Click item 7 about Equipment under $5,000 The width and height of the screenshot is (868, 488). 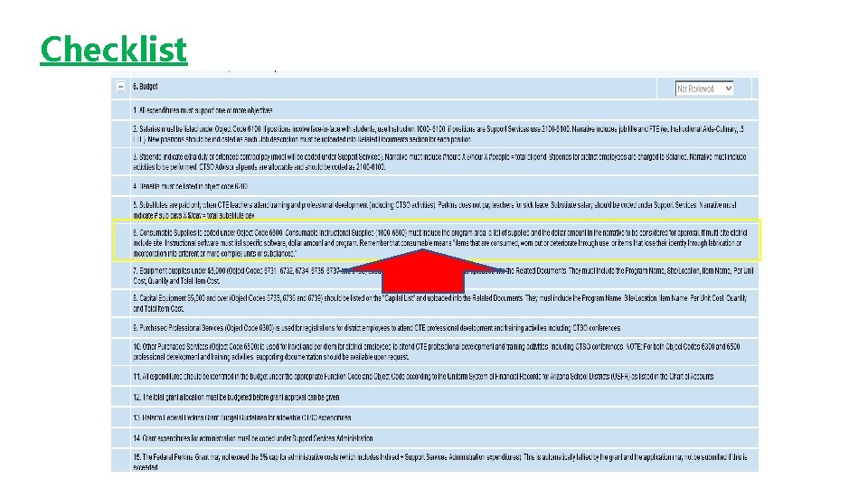point(444,276)
